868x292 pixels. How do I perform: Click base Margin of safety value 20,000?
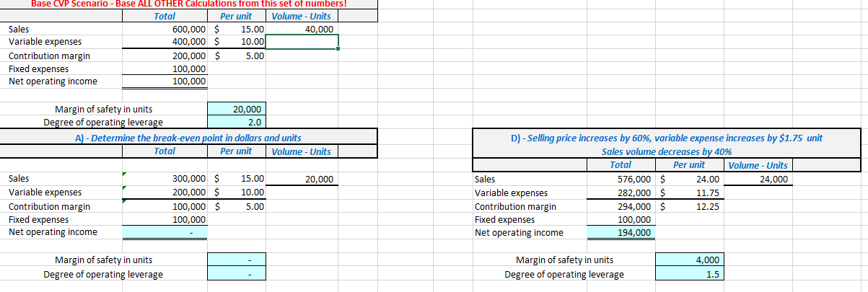point(237,109)
